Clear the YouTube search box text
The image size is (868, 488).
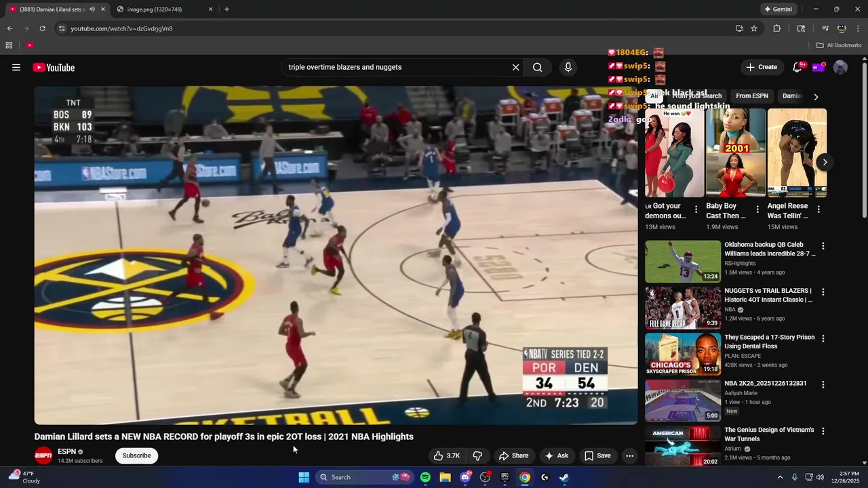pos(515,67)
